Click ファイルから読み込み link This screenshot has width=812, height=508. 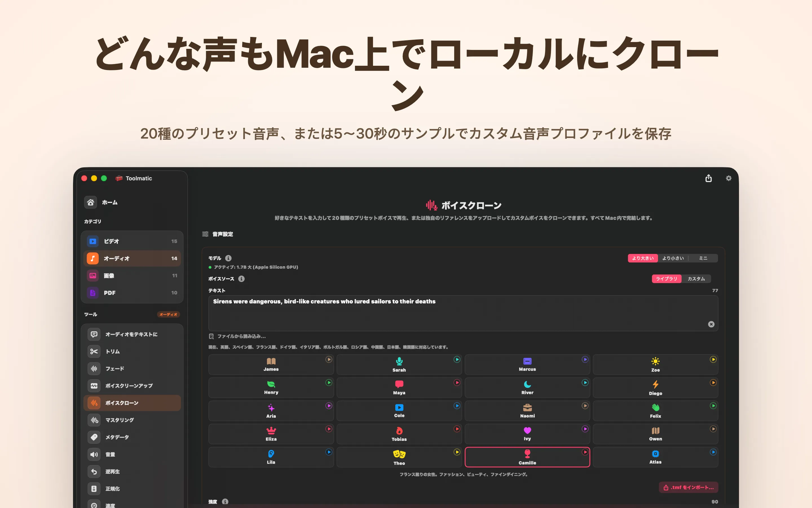point(237,336)
